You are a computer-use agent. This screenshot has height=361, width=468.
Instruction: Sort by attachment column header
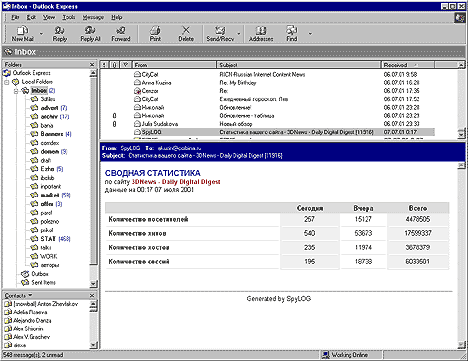click(114, 65)
